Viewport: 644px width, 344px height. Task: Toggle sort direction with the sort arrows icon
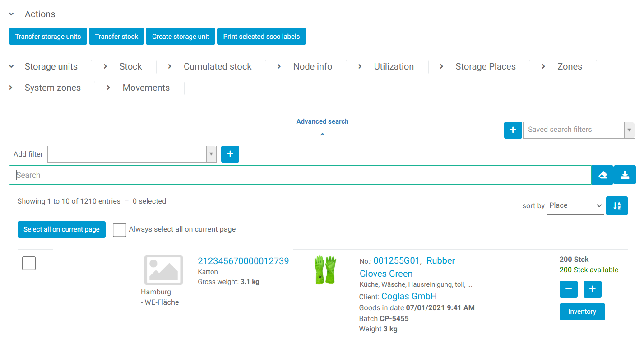coord(616,205)
